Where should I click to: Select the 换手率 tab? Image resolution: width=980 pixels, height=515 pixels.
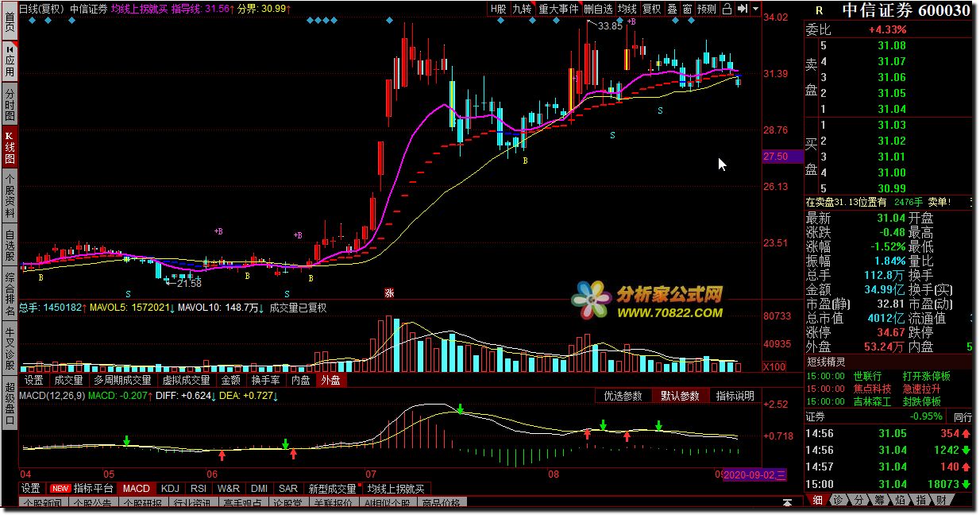pos(265,381)
